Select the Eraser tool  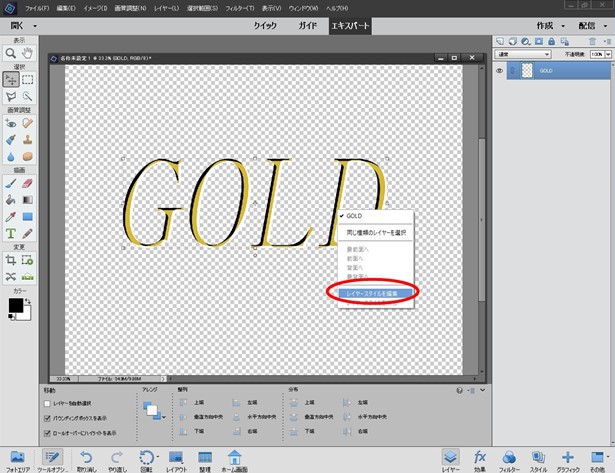click(27, 183)
